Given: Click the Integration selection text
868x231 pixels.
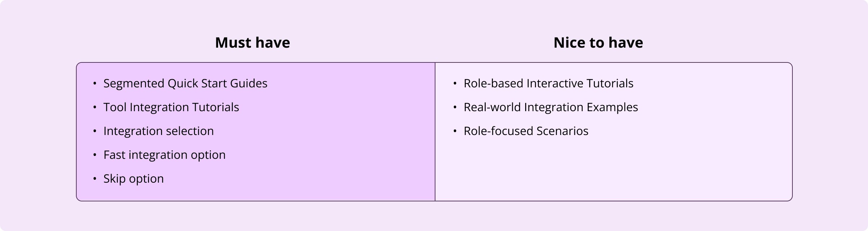Looking at the screenshot, I should pyautogui.click(x=158, y=131).
